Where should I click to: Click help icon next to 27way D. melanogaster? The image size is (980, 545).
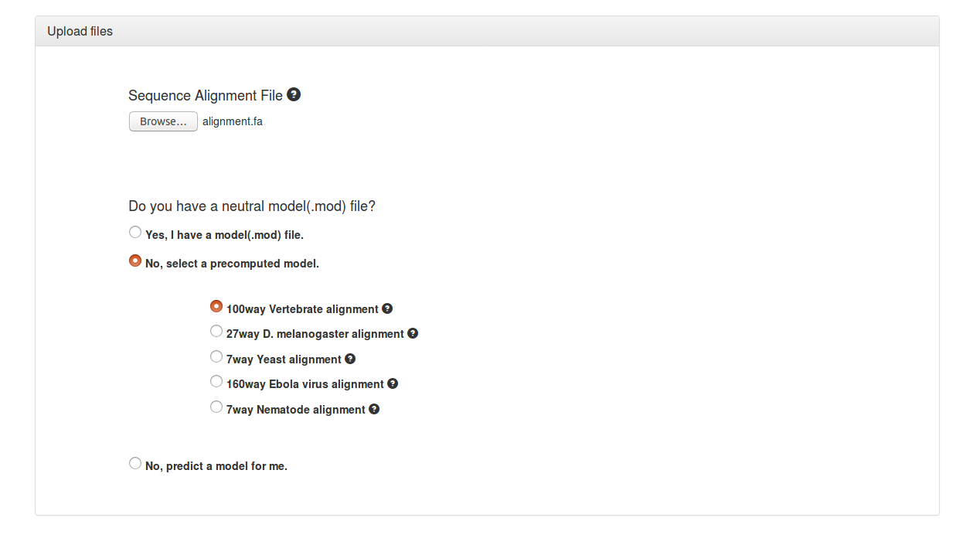pyautogui.click(x=413, y=333)
